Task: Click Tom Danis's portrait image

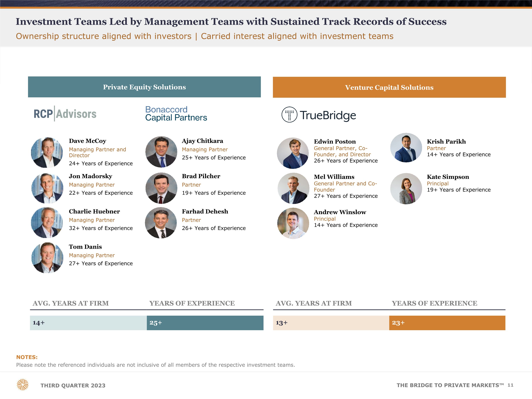Action: (47, 258)
